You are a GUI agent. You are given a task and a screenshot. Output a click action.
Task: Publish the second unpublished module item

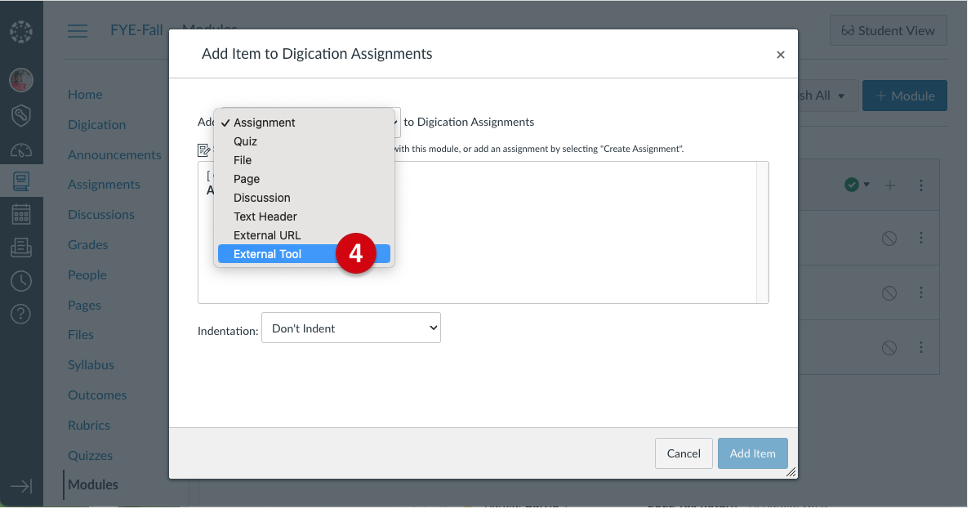[889, 292]
